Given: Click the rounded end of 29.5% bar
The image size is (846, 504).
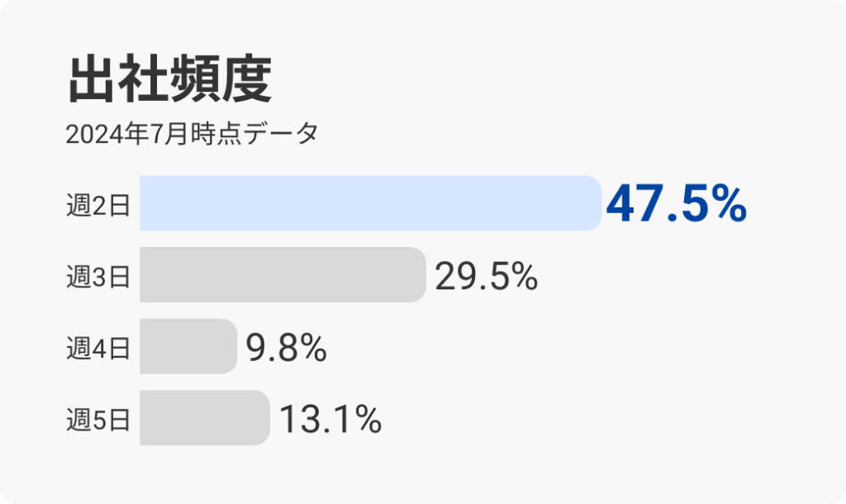Looking at the screenshot, I should (419, 274).
